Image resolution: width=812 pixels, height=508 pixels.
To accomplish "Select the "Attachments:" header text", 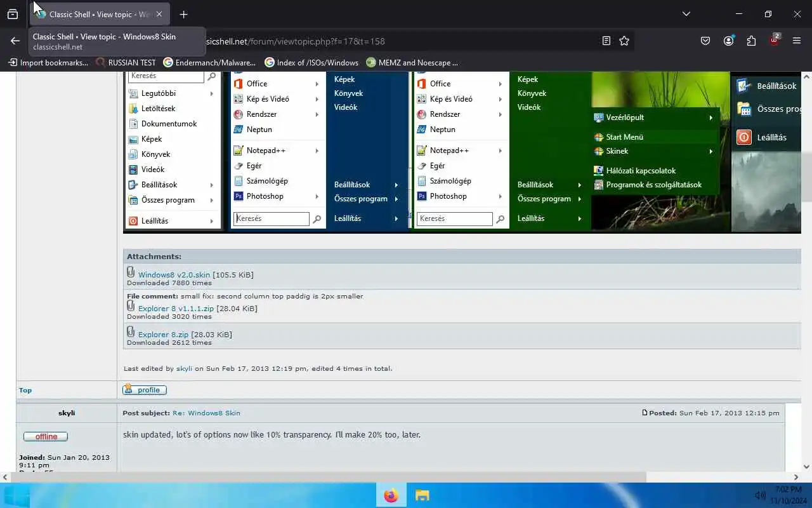I will (154, 257).
